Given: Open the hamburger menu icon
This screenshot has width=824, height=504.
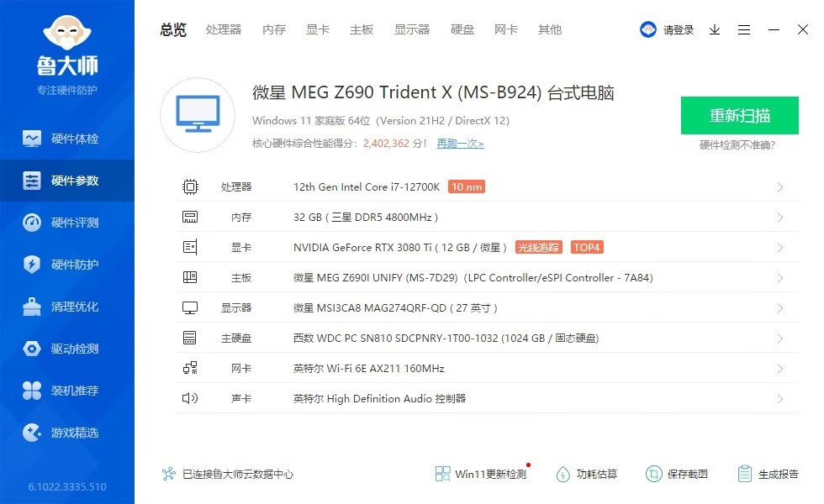Looking at the screenshot, I should (744, 30).
